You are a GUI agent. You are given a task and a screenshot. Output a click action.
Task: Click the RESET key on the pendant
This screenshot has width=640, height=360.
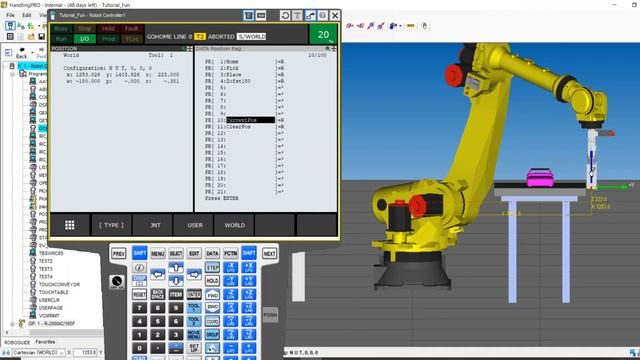[139, 294]
